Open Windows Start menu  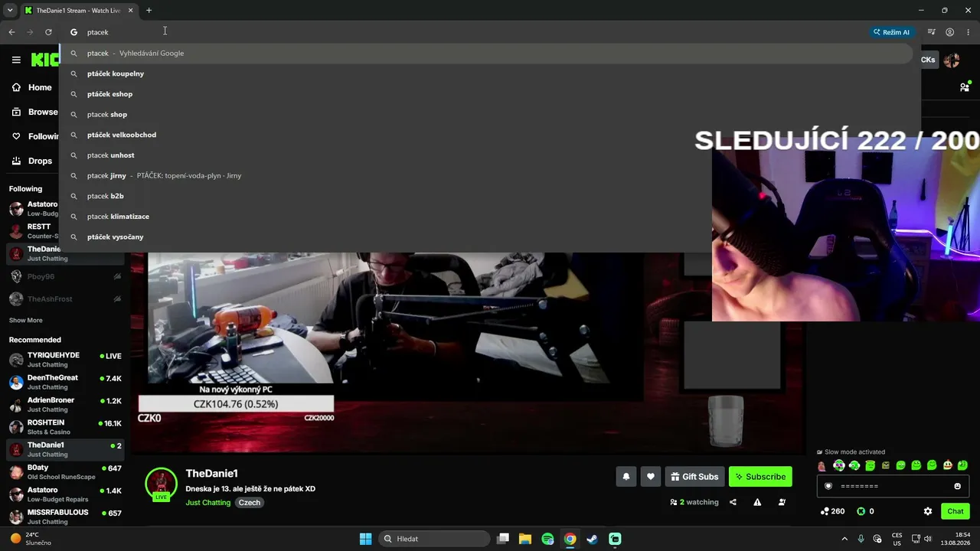coord(365,539)
